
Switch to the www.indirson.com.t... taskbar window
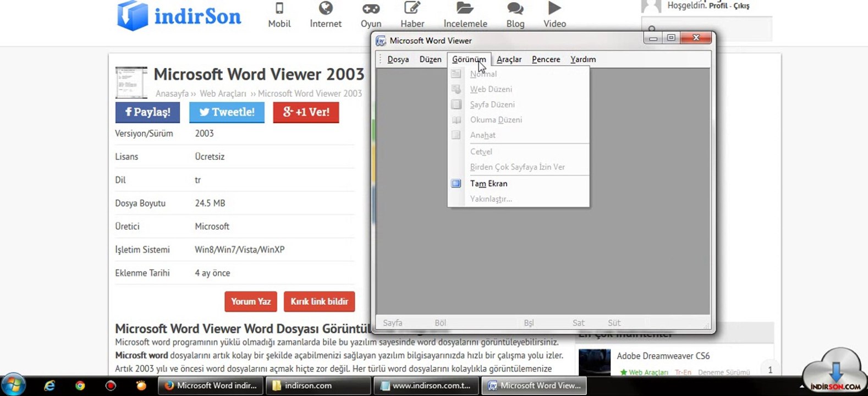[x=426, y=386]
